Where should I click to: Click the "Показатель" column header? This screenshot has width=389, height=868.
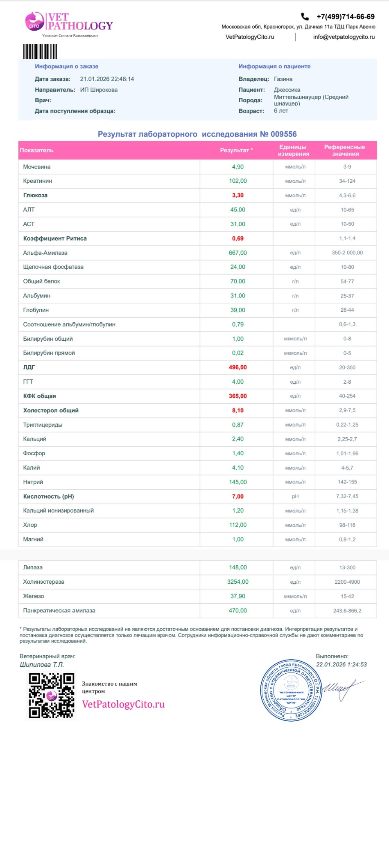[x=37, y=150]
